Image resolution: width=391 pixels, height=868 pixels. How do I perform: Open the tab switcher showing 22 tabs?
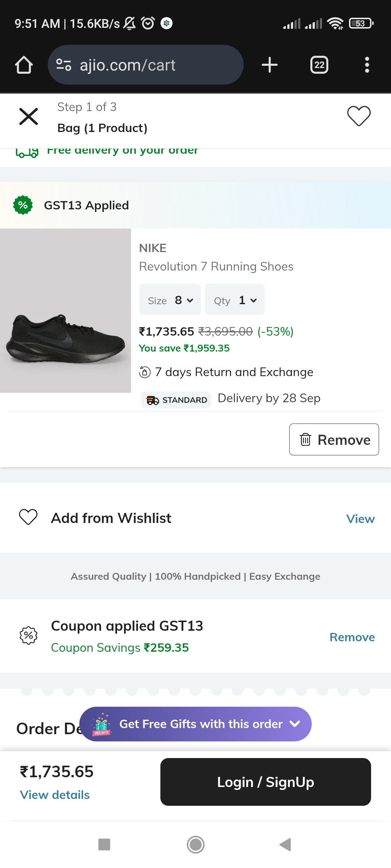319,65
